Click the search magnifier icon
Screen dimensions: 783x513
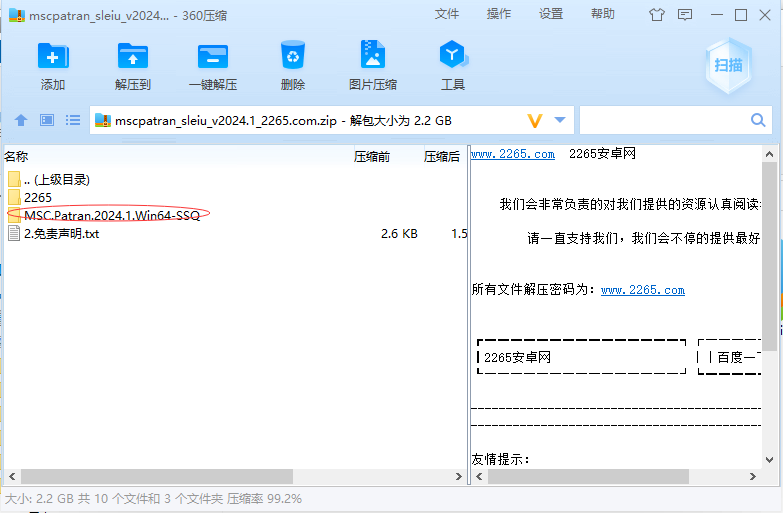pyautogui.click(x=758, y=120)
